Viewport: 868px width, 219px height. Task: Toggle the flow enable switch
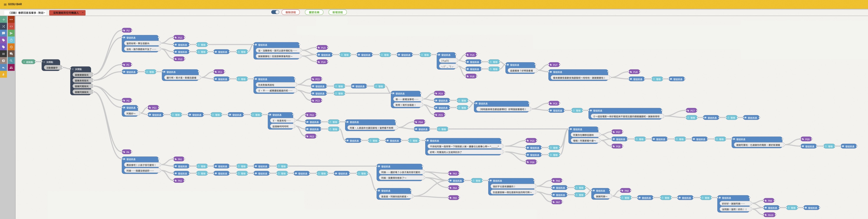(x=275, y=12)
